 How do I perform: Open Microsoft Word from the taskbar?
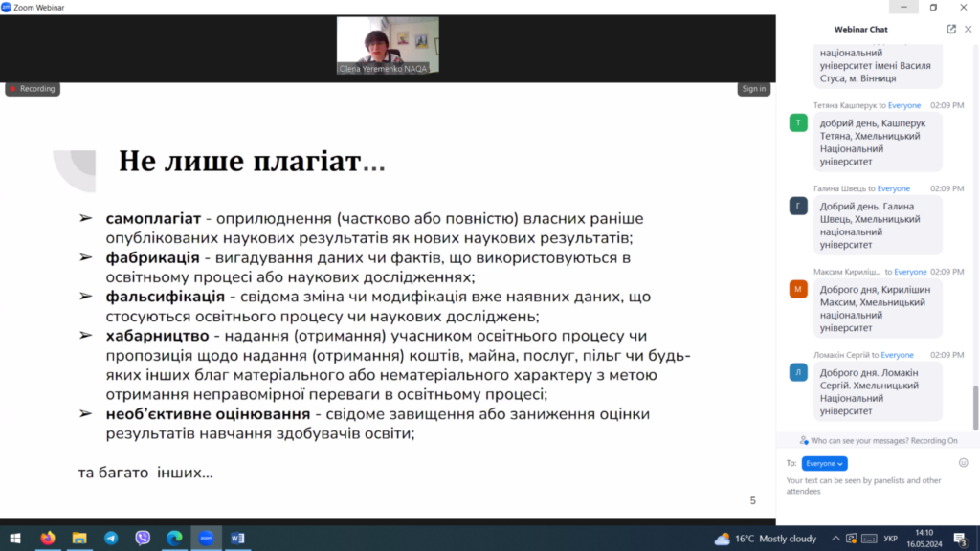(x=237, y=538)
